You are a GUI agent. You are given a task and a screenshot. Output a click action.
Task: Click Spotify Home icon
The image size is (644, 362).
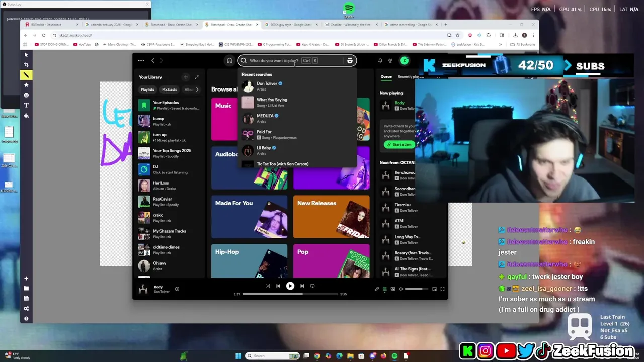pyautogui.click(x=229, y=61)
